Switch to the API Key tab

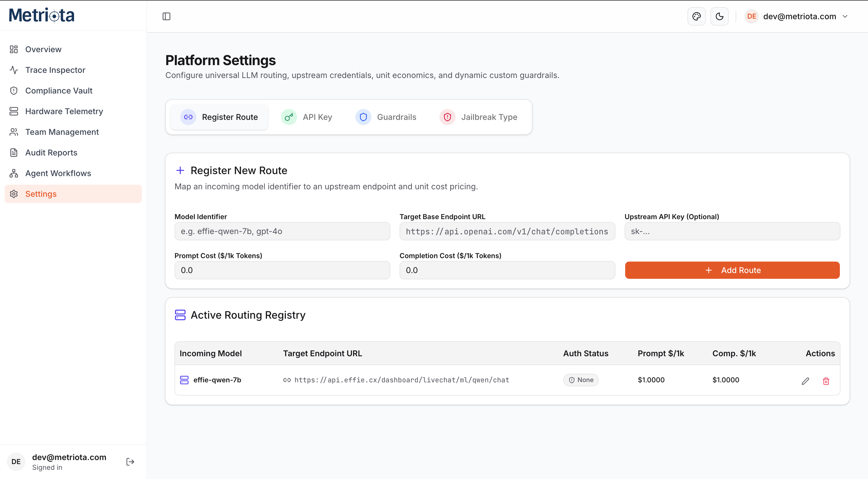coord(307,117)
